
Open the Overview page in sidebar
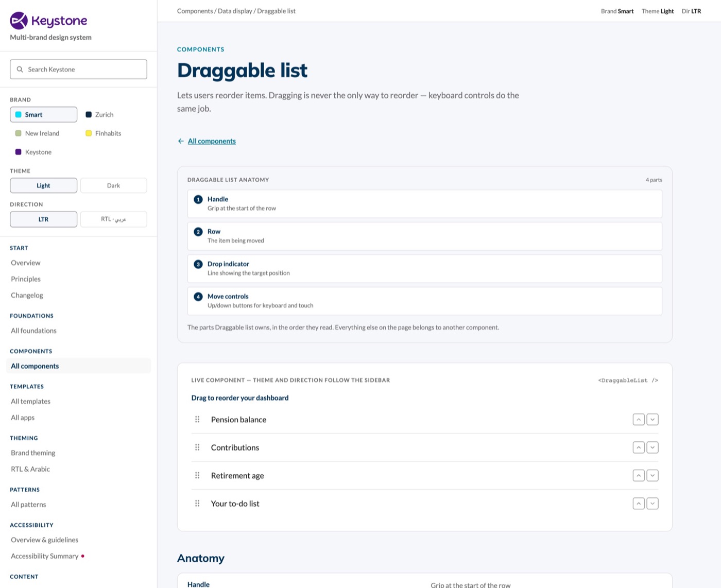pyautogui.click(x=26, y=263)
